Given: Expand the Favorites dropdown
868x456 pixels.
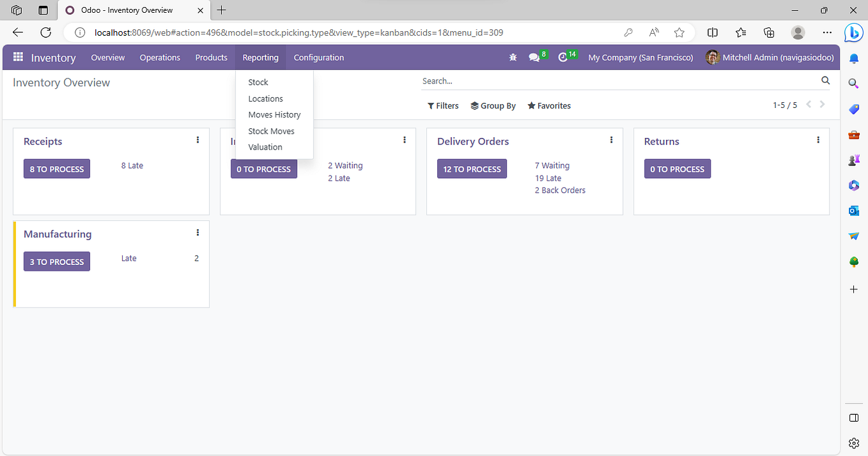Looking at the screenshot, I should (x=548, y=105).
